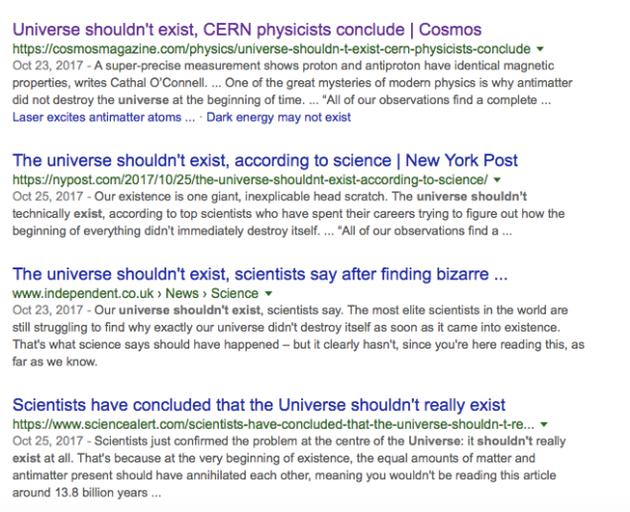Click the ScienceAlert snippet about 13.8 billion years
630x512 pixels.
click(x=289, y=467)
